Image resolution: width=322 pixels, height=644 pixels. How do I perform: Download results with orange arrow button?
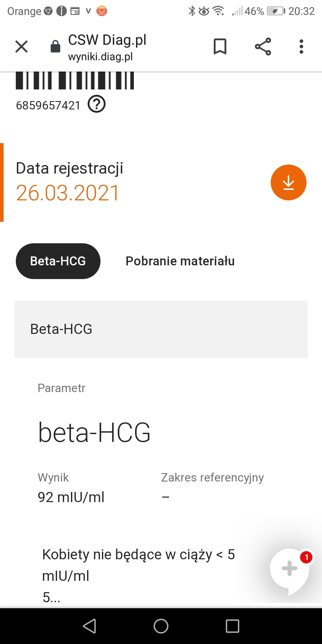288,182
